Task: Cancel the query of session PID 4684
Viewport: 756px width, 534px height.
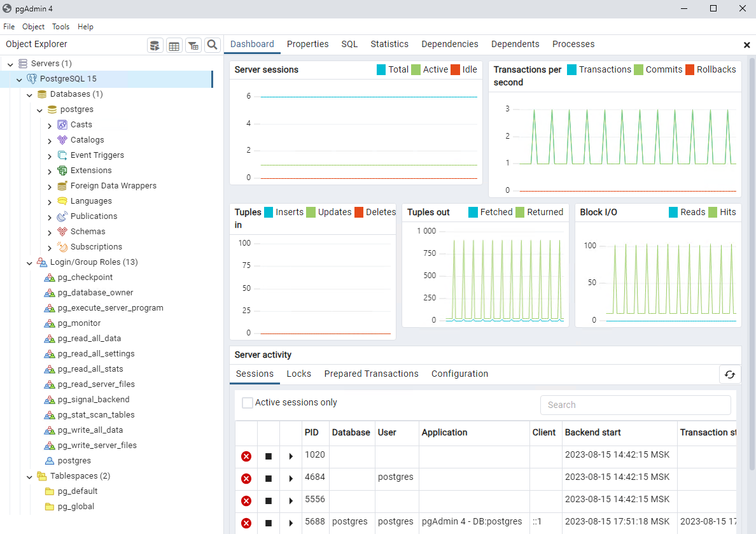Action: click(x=269, y=478)
